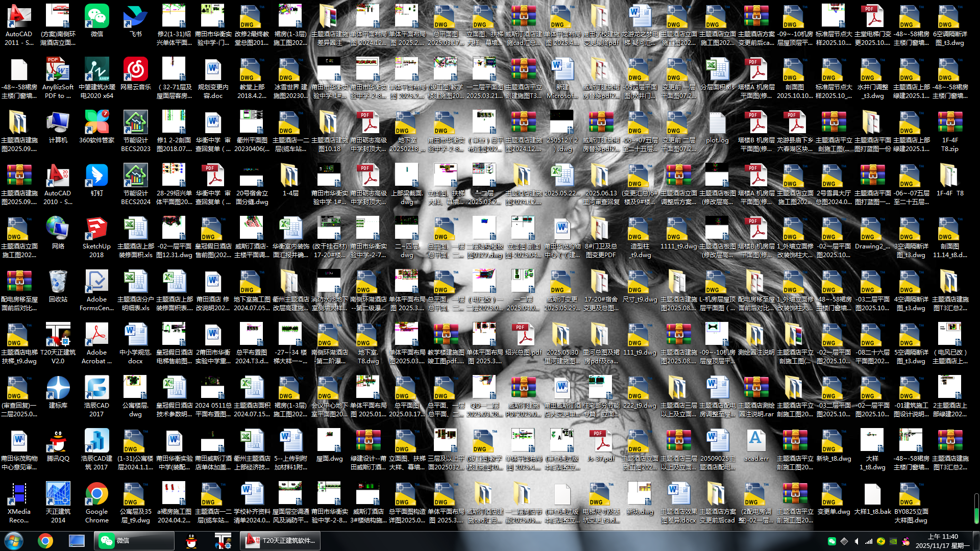This screenshot has height=551, width=980.
Task: Open the Feishu (飞书) desktop shortcut
Action: click(135, 17)
